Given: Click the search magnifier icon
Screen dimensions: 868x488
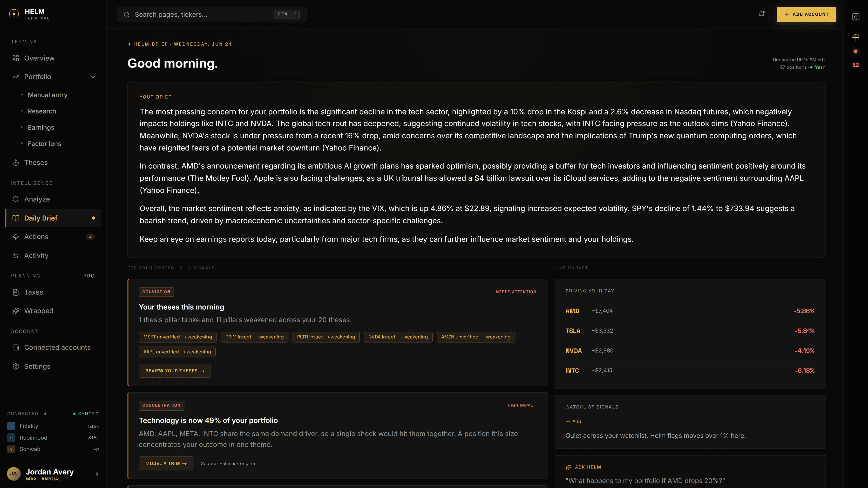Looking at the screenshot, I should 126,14.
